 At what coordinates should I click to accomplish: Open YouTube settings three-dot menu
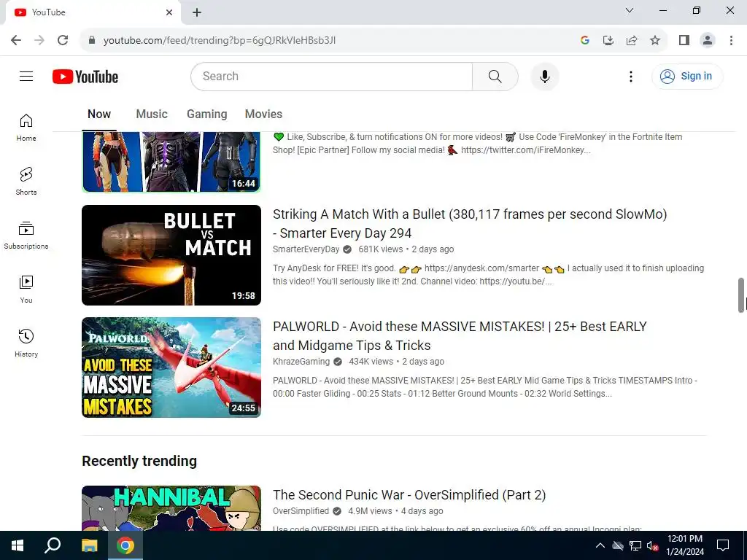pyautogui.click(x=631, y=76)
